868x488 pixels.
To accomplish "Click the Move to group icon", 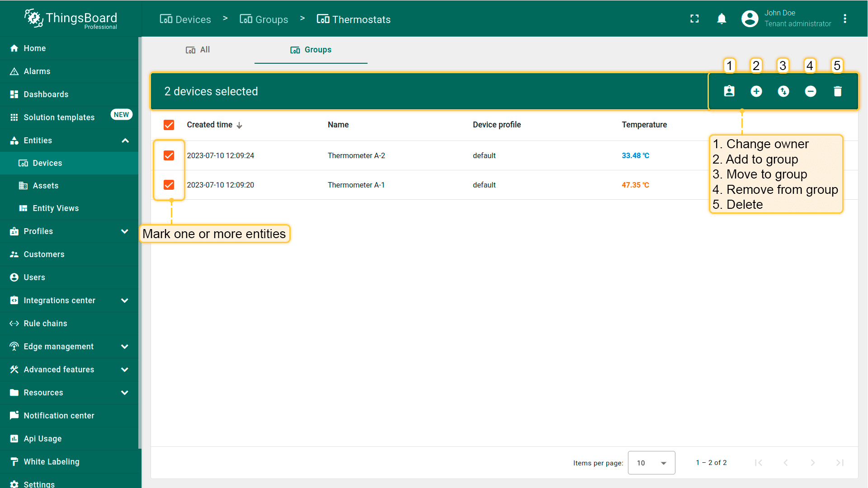I will 783,91.
